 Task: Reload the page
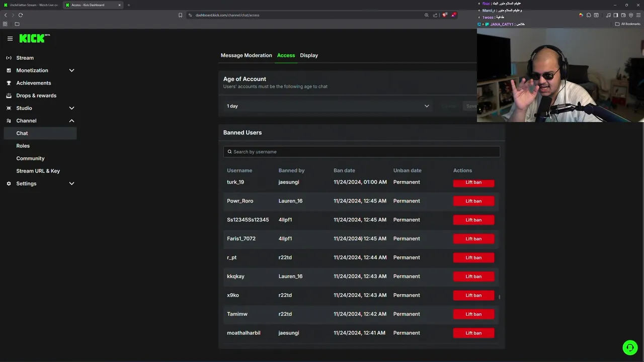(x=21, y=15)
